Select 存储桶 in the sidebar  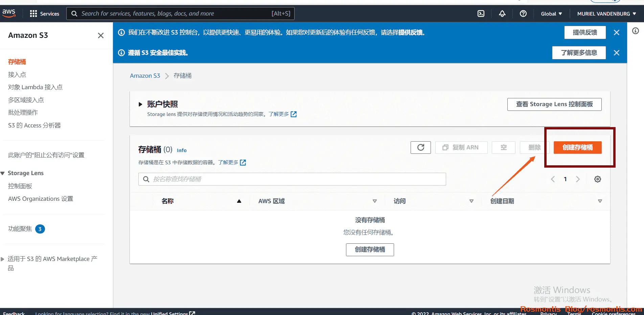click(x=17, y=62)
